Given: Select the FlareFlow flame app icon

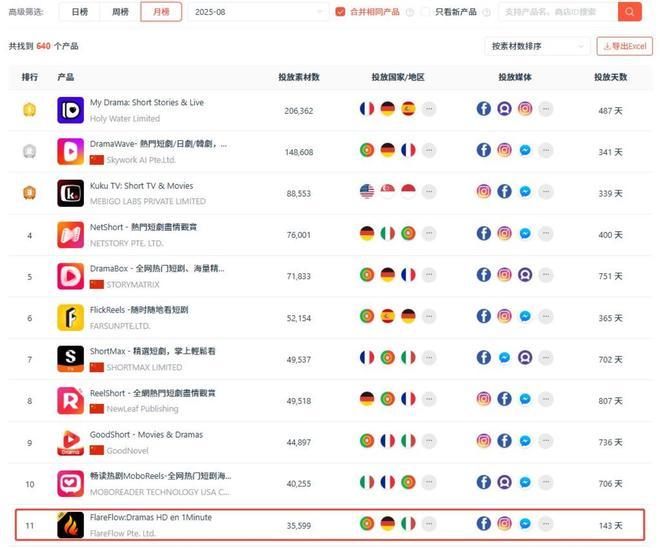Looking at the screenshot, I should pyautogui.click(x=70, y=525).
